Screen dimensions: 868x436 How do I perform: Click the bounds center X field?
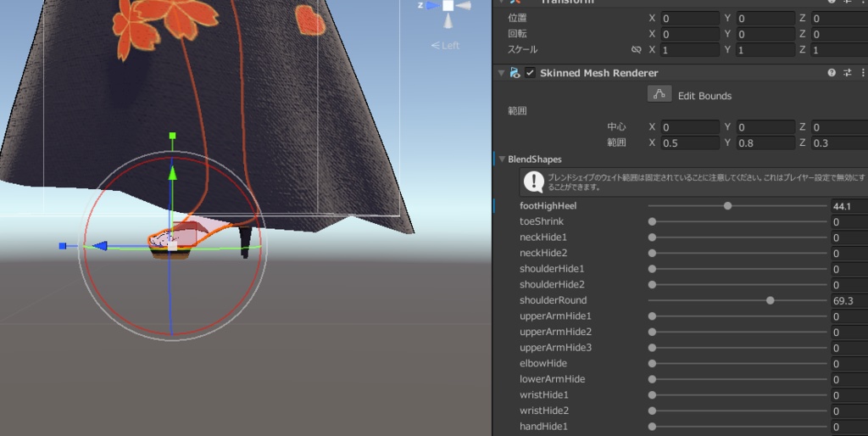click(x=689, y=127)
